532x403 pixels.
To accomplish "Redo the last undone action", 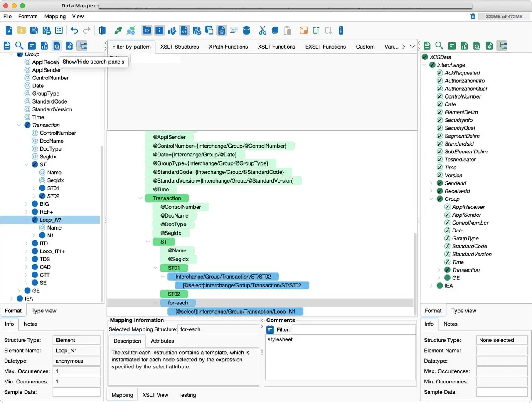I will 87,30.
